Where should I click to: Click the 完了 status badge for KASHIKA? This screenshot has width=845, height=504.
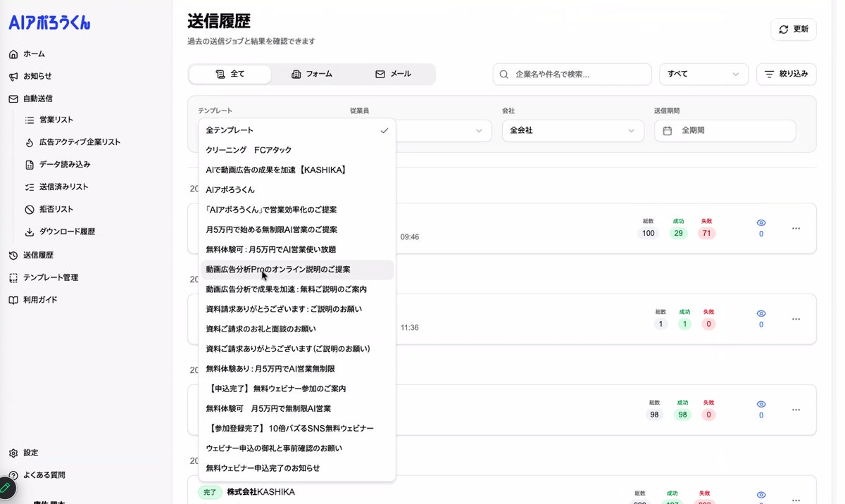[210, 492]
